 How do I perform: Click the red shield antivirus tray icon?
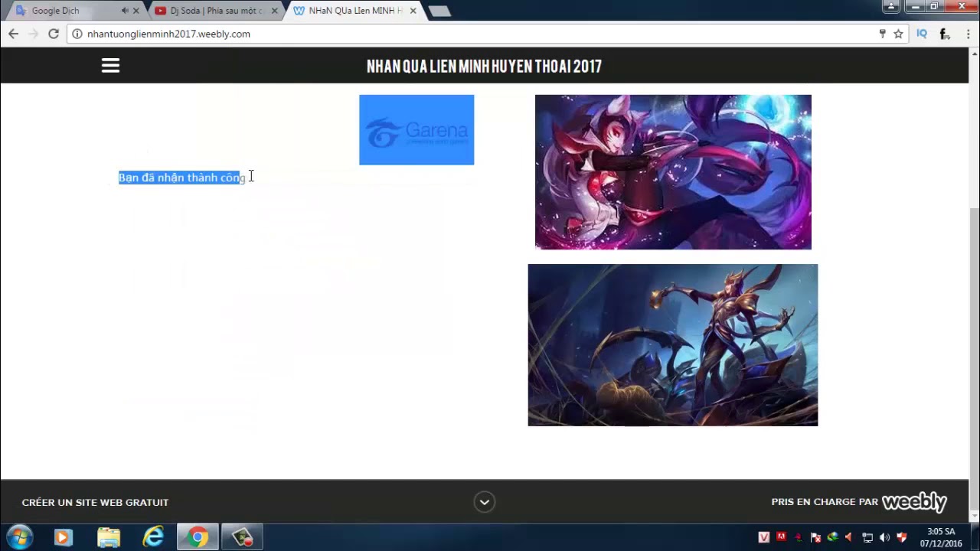tap(902, 537)
